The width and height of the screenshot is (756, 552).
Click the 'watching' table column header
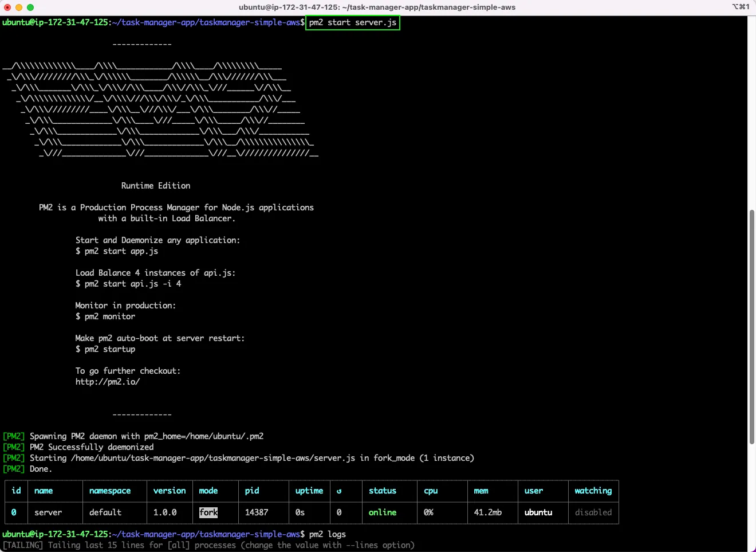(593, 491)
